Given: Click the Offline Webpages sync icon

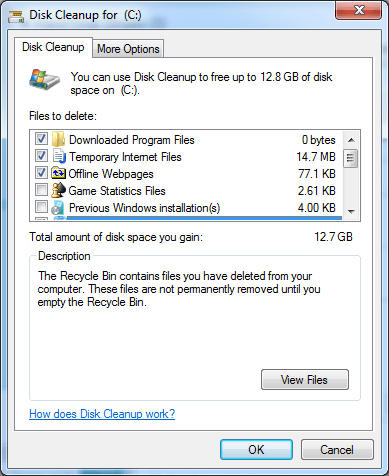Looking at the screenshot, I should [58, 173].
